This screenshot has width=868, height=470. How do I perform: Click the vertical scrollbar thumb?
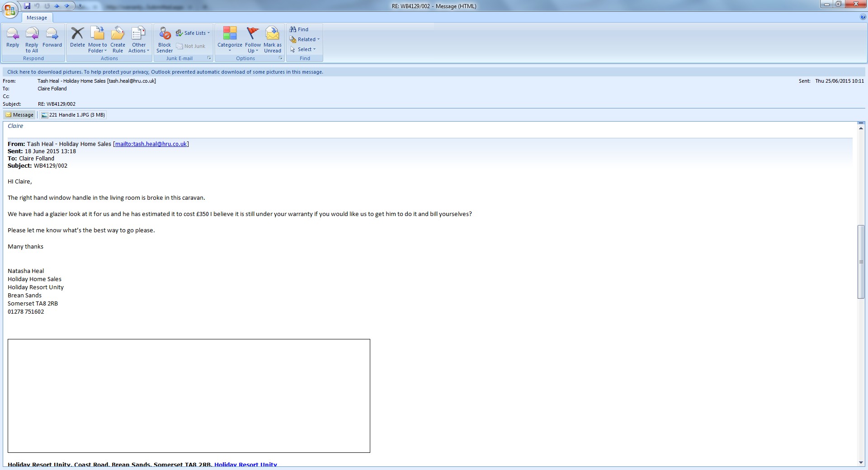click(861, 262)
